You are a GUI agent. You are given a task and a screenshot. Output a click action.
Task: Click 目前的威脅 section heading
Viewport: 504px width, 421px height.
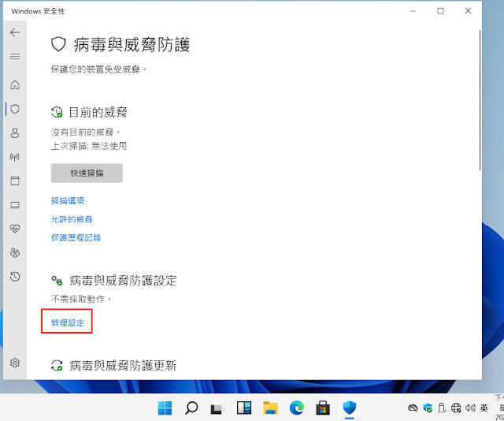click(x=98, y=112)
